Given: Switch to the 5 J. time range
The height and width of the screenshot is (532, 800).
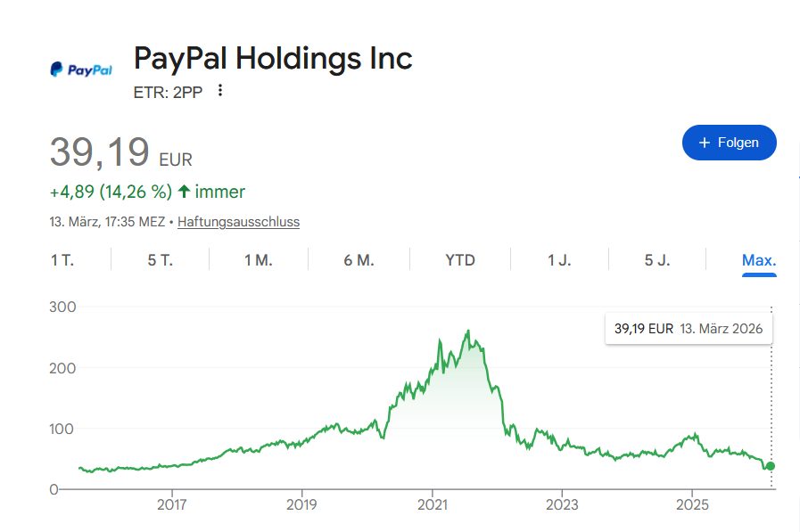Looking at the screenshot, I should point(656,259).
